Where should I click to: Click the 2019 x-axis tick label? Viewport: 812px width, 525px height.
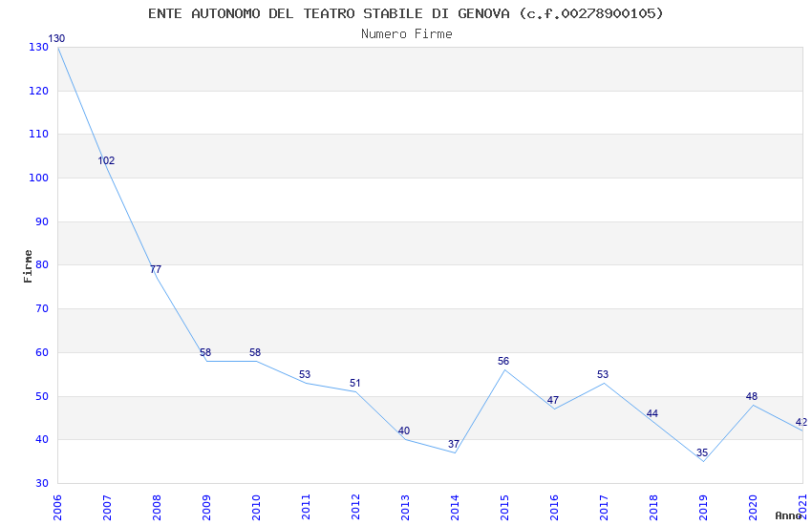click(x=704, y=507)
